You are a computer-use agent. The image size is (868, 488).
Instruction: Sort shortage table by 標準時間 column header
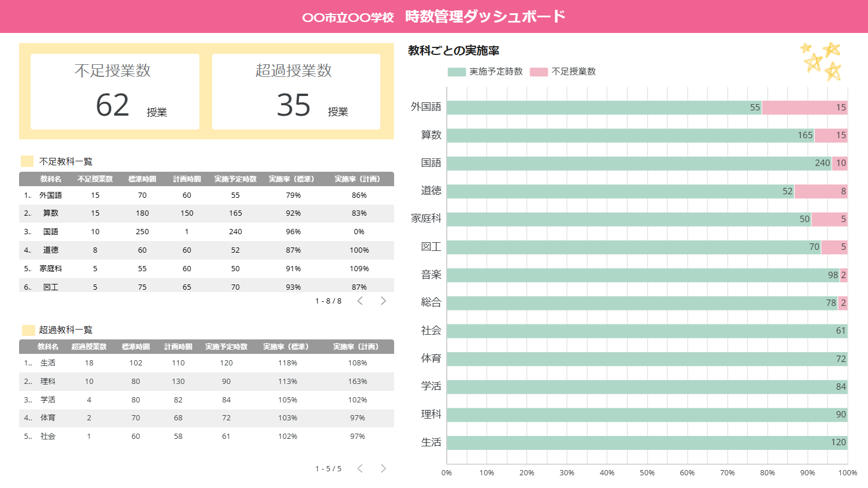[142, 179]
